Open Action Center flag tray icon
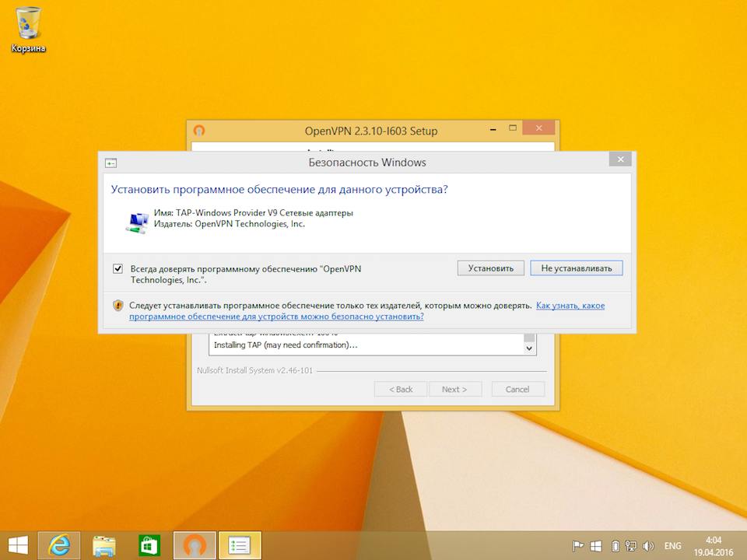The width and height of the screenshot is (747, 560). click(x=578, y=546)
